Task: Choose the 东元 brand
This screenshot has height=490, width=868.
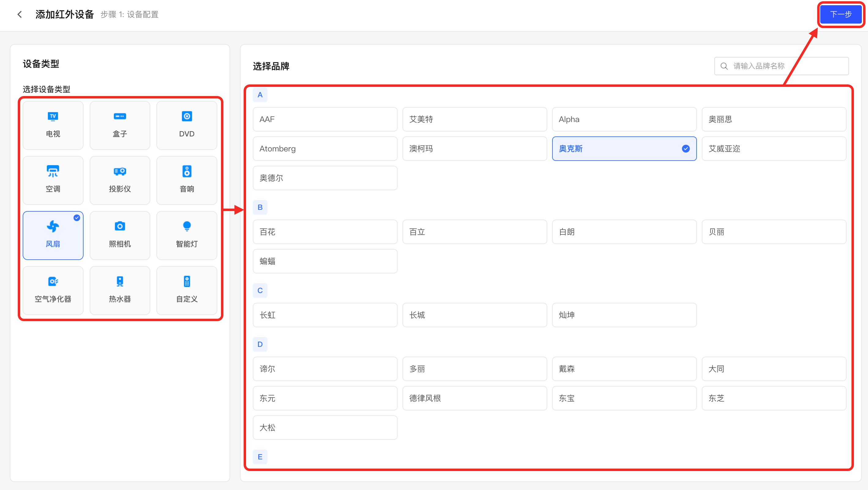Action: coord(325,398)
